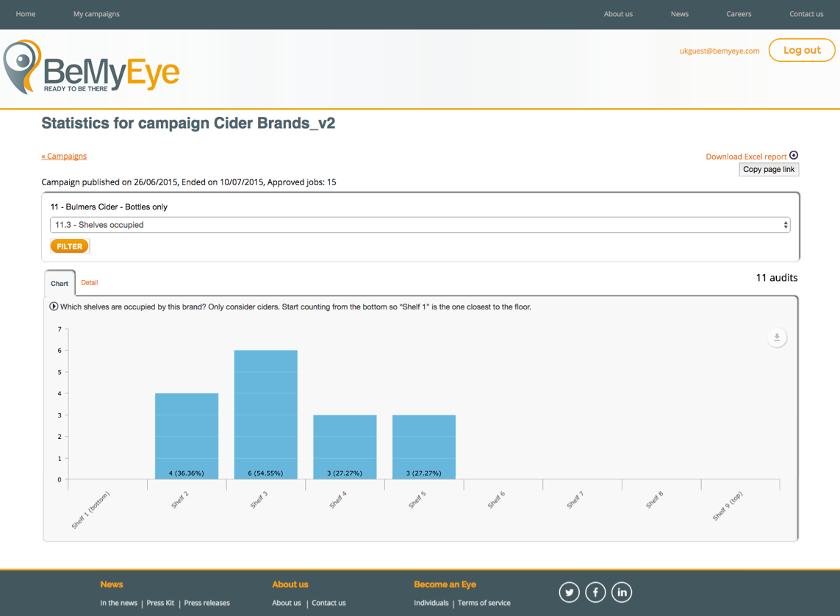Open the '11.3 - Shelves occupied' dropdown
This screenshot has width=840, height=616.
[419, 224]
